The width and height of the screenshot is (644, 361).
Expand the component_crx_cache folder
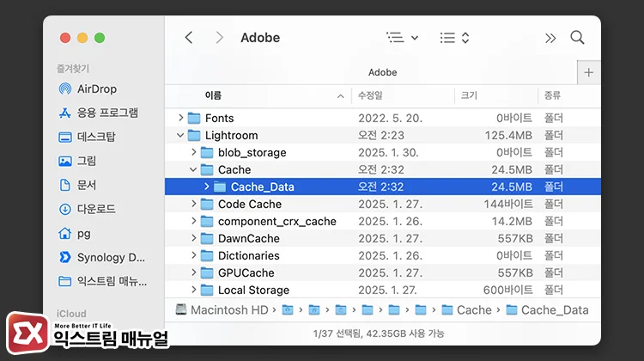coord(193,221)
